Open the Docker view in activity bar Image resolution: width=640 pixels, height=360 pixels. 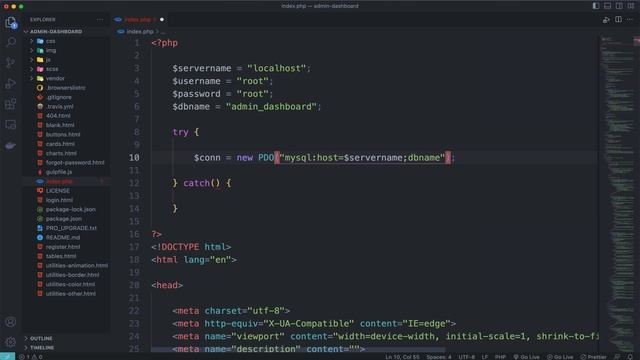pyautogui.click(x=11, y=145)
